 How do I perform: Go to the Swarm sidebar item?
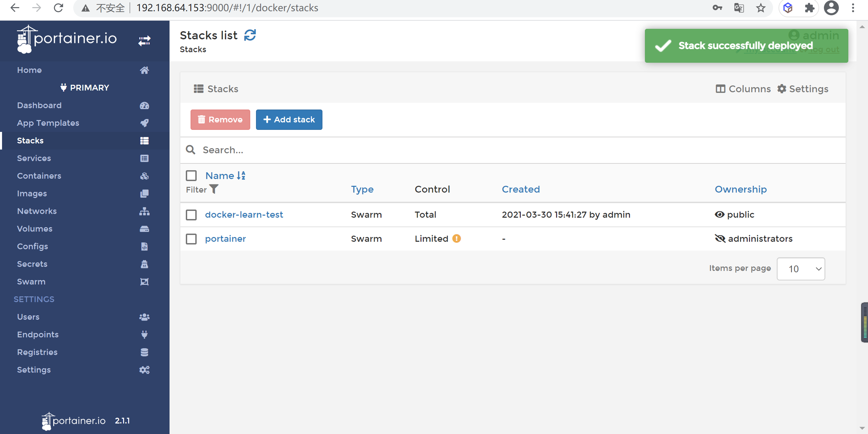(31, 281)
